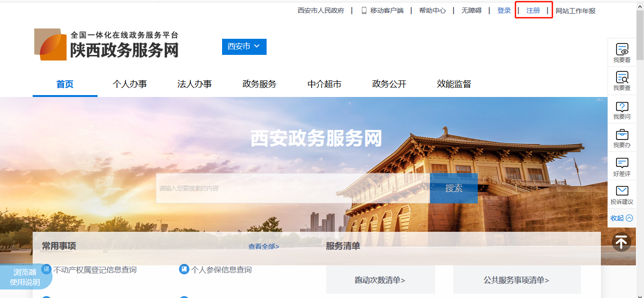Collapse the sidebar with 收起
This screenshot has height=298, width=644.
pos(621,218)
